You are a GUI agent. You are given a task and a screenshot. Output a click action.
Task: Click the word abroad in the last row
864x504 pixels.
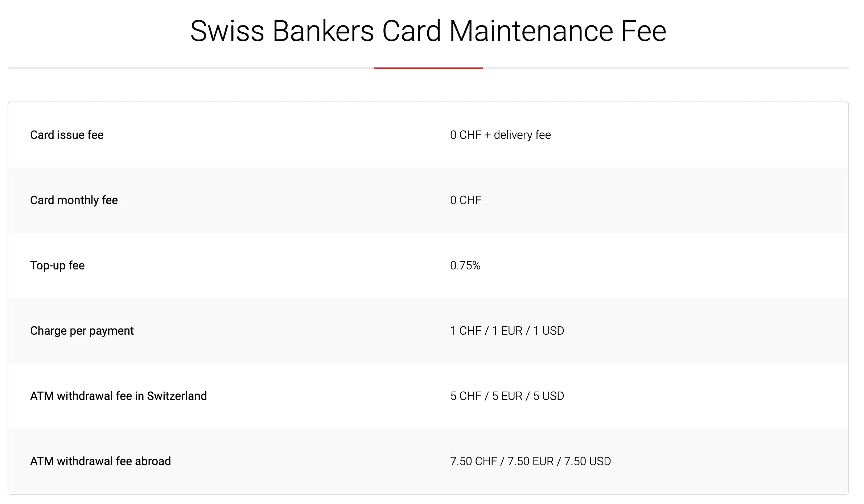coord(153,461)
